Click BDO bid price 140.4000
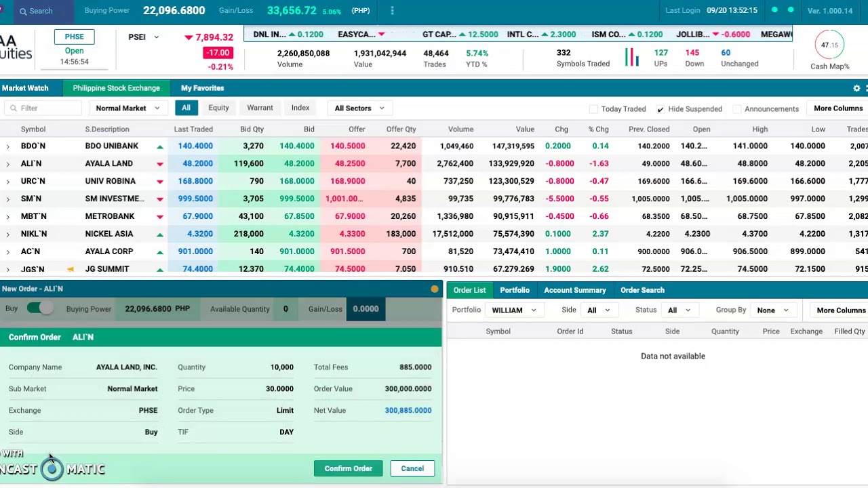Image resolution: width=868 pixels, height=488 pixels. click(x=297, y=146)
